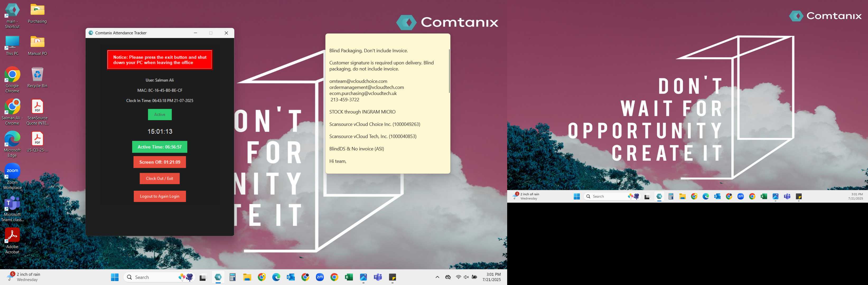Close the Comtanix Attendance Tracker window
Viewport: 868px width, 285px height.
tap(226, 33)
